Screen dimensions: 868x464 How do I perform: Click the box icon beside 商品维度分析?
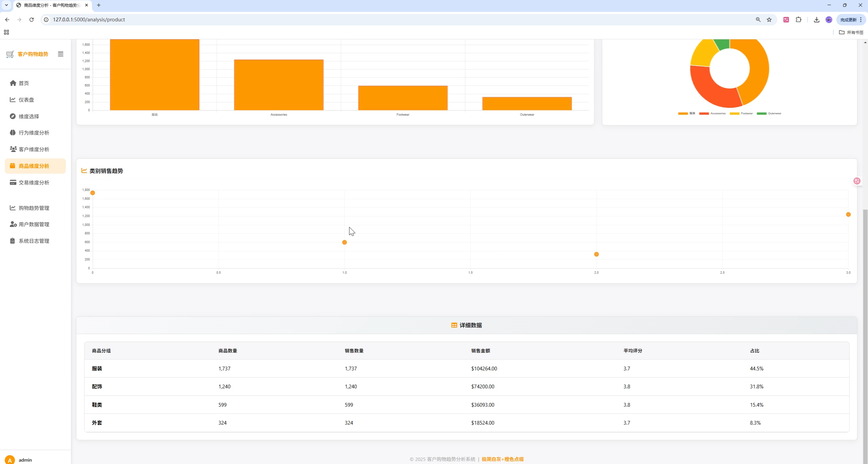[13, 166]
